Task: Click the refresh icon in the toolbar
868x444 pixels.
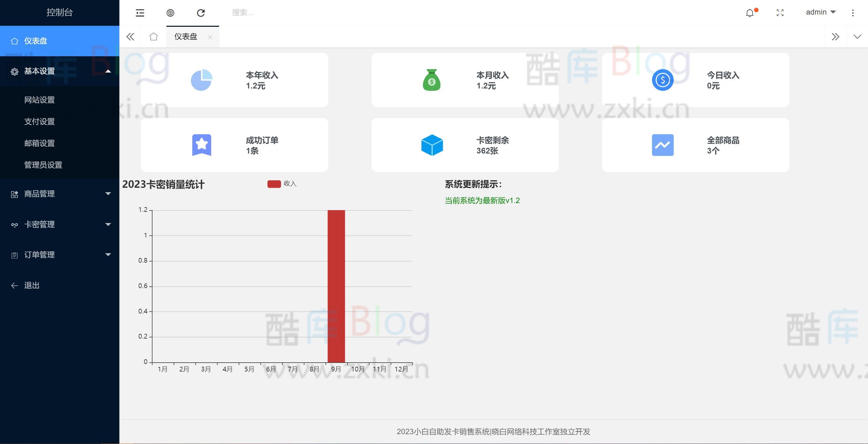Action: (x=201, y=13)
